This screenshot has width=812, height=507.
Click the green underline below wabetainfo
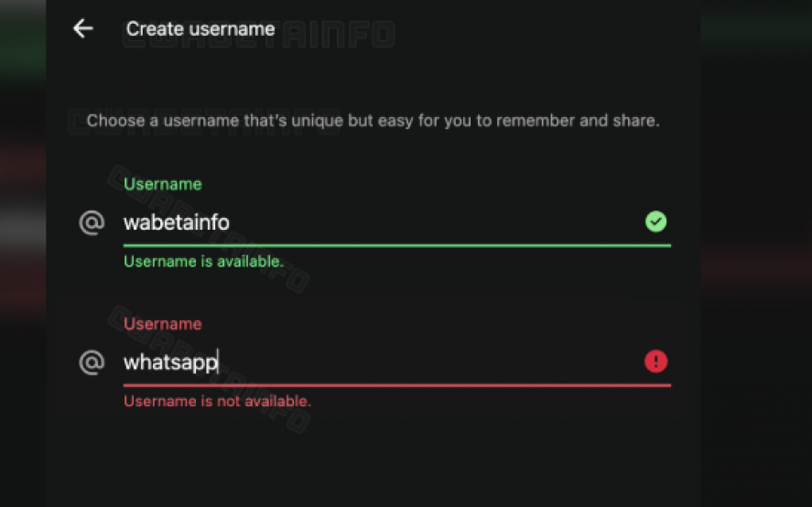396,245
